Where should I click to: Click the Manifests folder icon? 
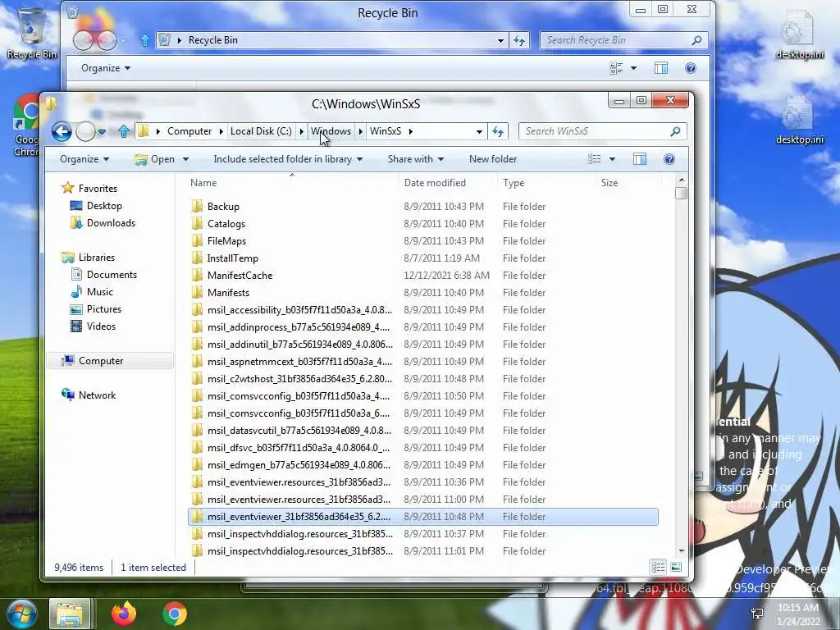coord(197,293)
